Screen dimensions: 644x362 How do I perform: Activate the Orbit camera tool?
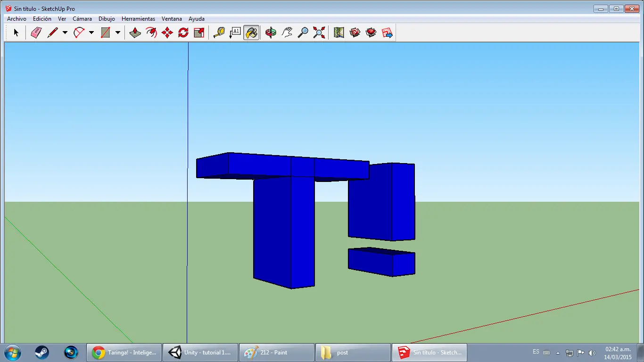click(271, 33)
